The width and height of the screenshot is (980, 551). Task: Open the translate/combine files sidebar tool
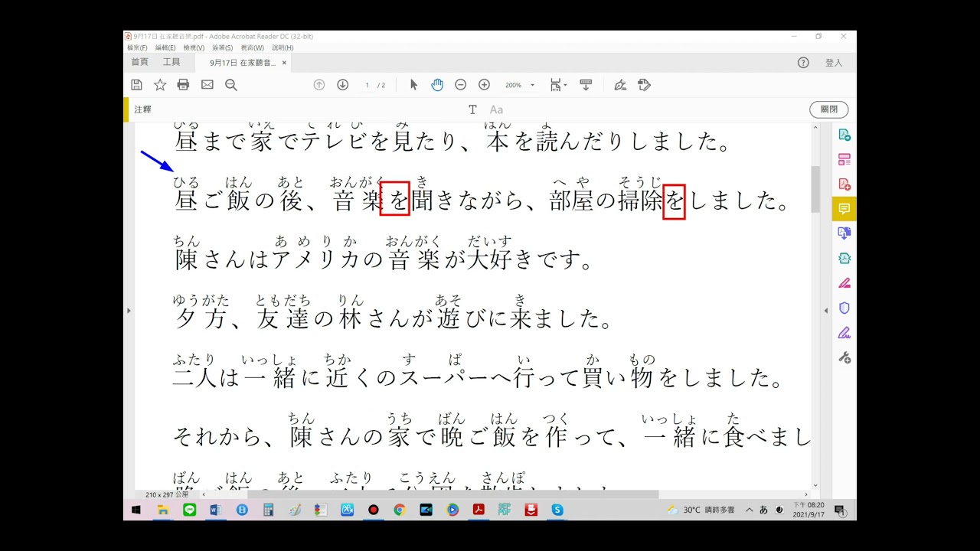(x=844, y=233)
